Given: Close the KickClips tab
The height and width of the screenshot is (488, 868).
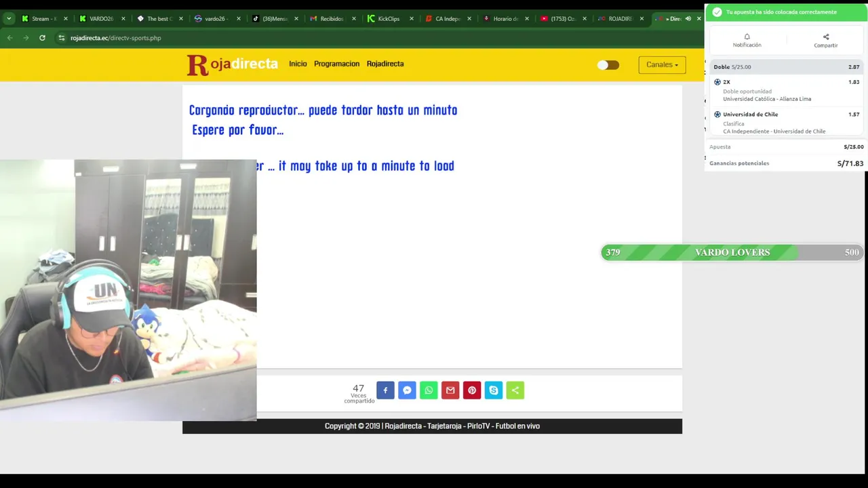Looking at the screenshot, I should [411, 19].
